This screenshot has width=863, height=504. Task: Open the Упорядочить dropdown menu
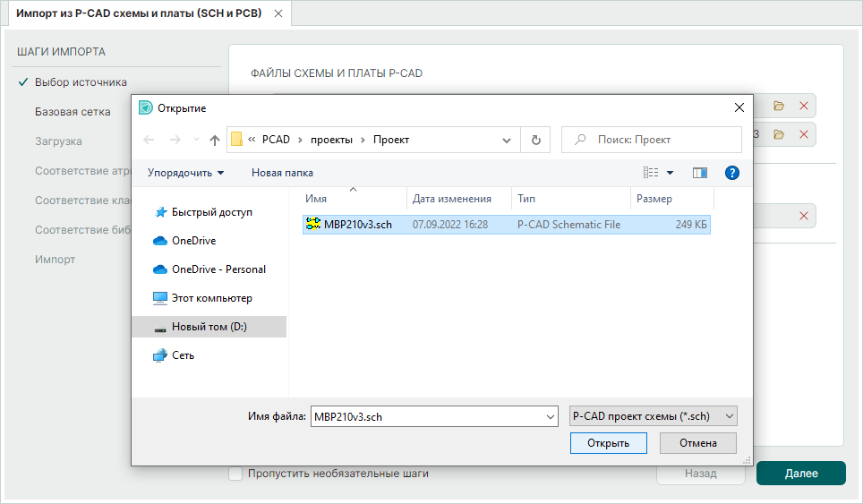(185, 173)
